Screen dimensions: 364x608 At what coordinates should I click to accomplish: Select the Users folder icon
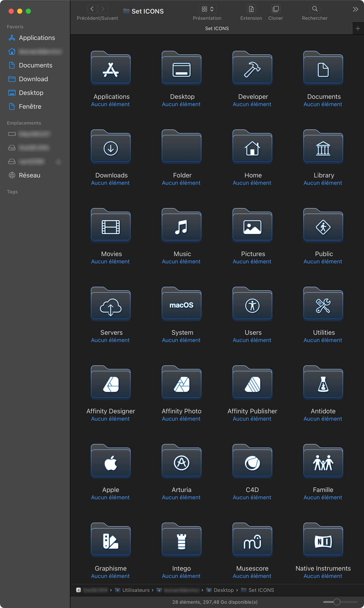tap(252, 303)
